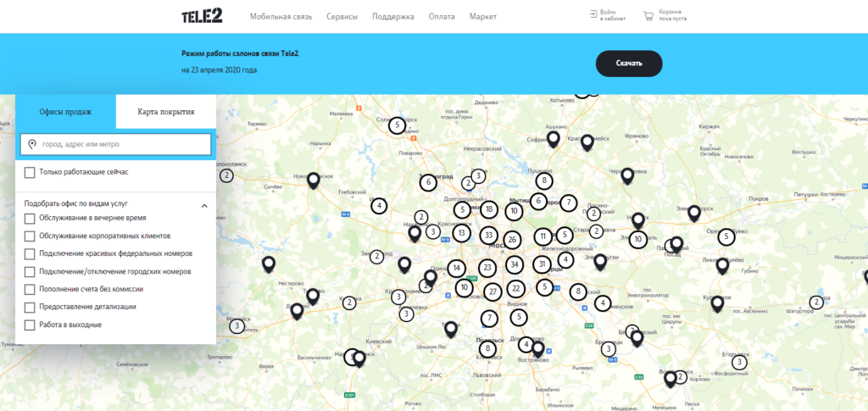Tick the 'Работа в выходные' checkbox
The image size is (868, 411).
(31, 325)
